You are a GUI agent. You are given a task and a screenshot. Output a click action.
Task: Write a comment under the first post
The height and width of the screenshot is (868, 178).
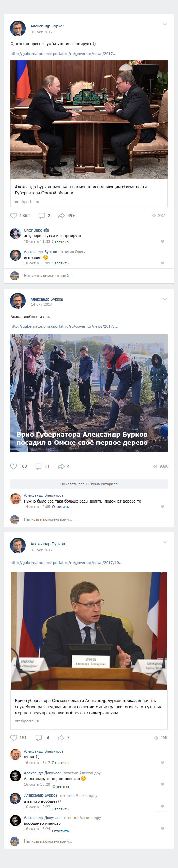coord(48,276)
